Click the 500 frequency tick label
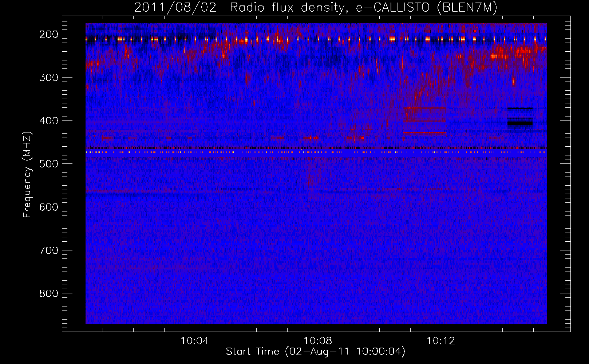This screenshot has height=364, width=589. pos(49,164)
